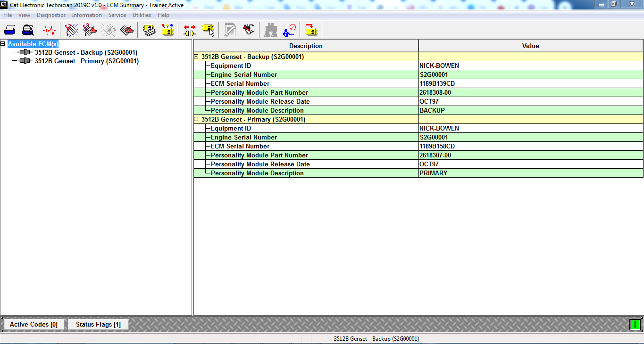Collapse the 3512B Genset - Backup summary group

196,57
